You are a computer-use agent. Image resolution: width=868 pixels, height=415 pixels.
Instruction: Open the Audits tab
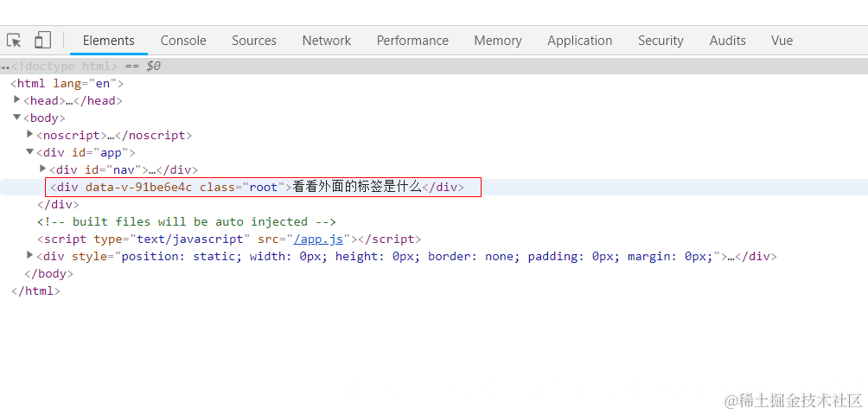point(727,41)
